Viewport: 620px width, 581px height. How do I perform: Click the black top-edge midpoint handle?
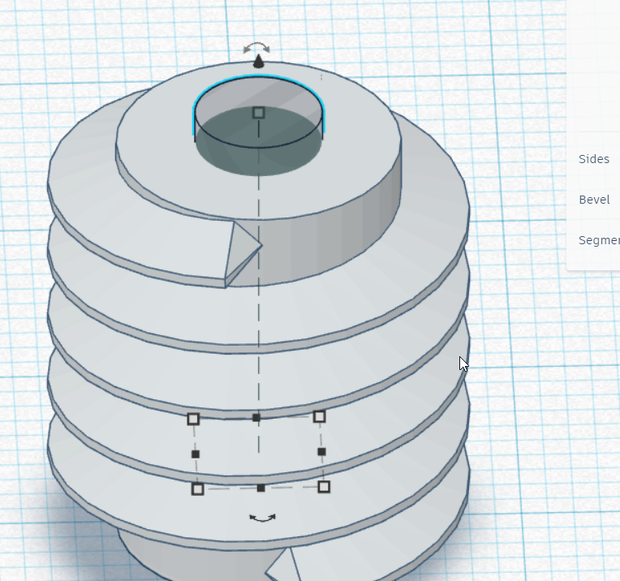(256, 418)
